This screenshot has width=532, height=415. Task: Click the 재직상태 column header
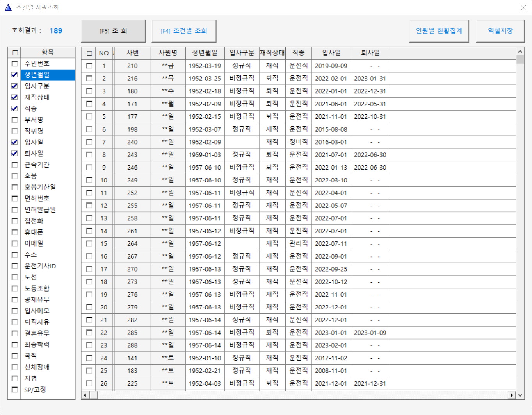pos(272,53)
